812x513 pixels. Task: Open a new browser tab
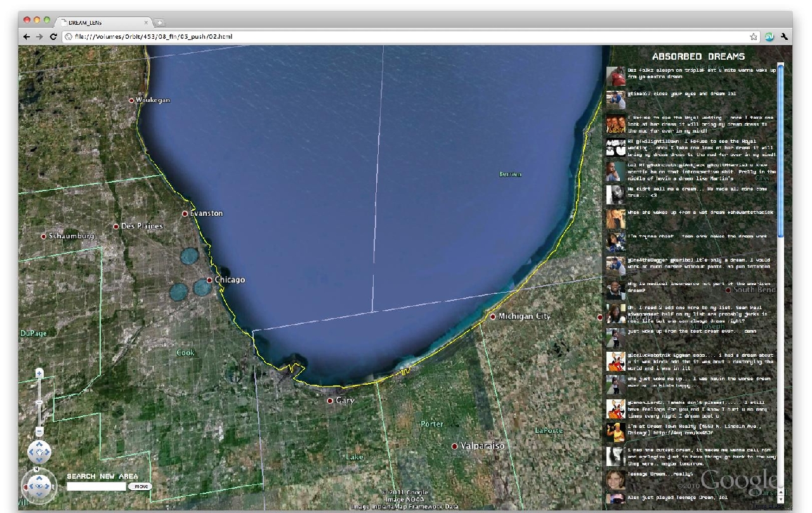pos(160,23)
